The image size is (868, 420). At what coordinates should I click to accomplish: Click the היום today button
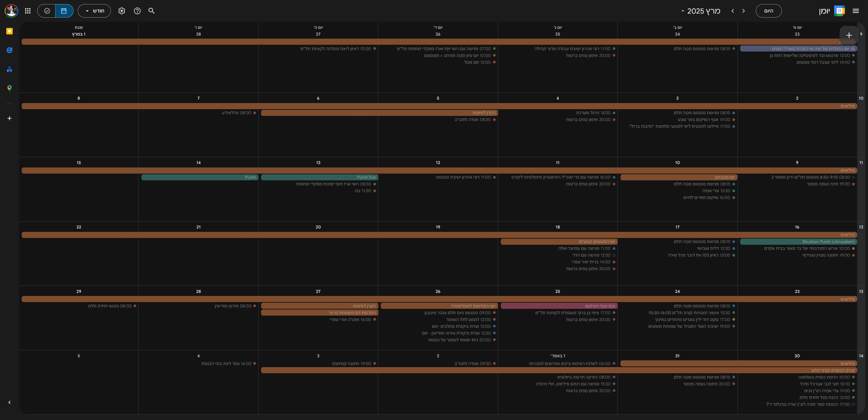(768, 11)
